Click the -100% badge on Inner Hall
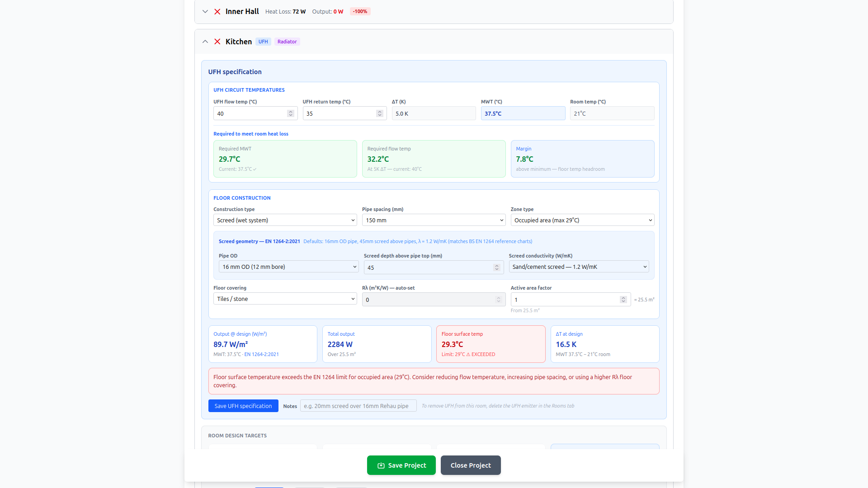This screenshot has width=868, height=488. click(x=360, y=12)
